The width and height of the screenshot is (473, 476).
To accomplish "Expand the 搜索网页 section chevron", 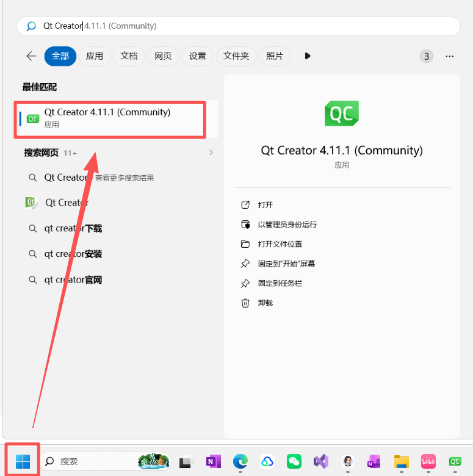I will [211, 153].
